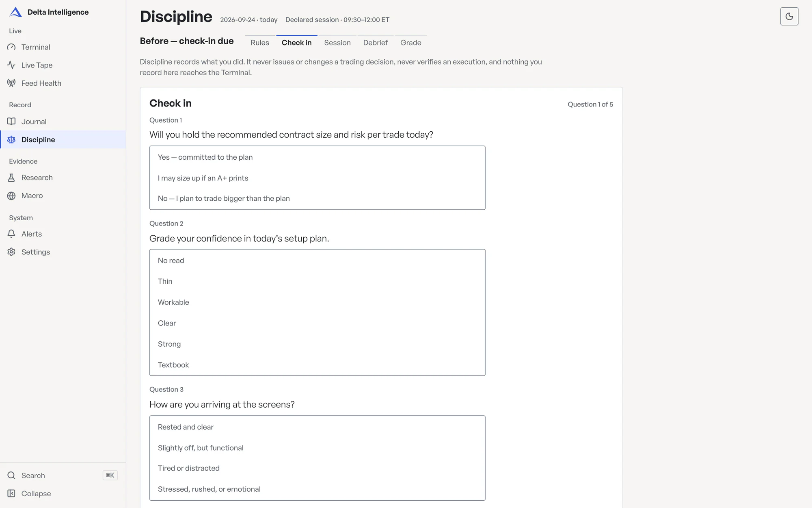
Task: Open the Alerts bell icon
Action: tap(11, 234)
